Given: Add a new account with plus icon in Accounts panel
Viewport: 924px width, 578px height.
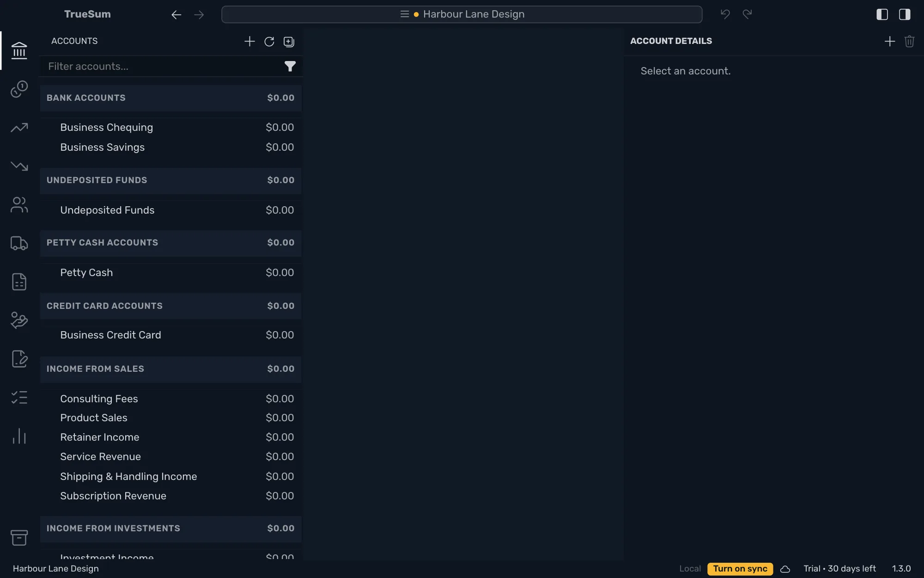Looking at the screenshot, I should (x=249, y=42).
